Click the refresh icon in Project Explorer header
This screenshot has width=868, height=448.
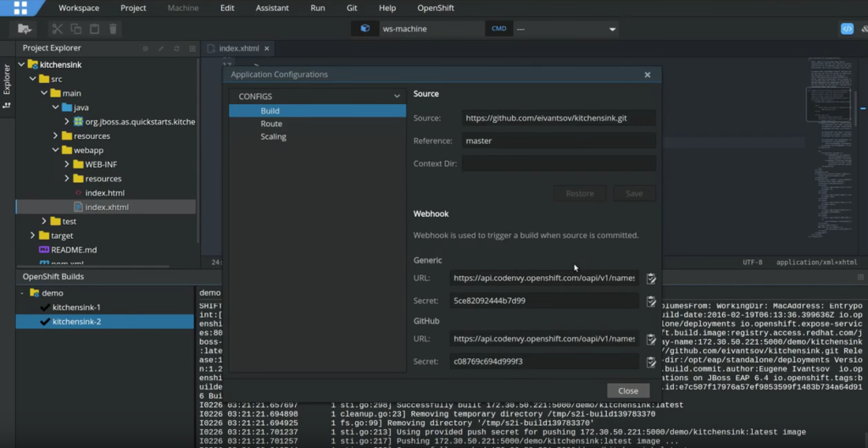(176, 48)
